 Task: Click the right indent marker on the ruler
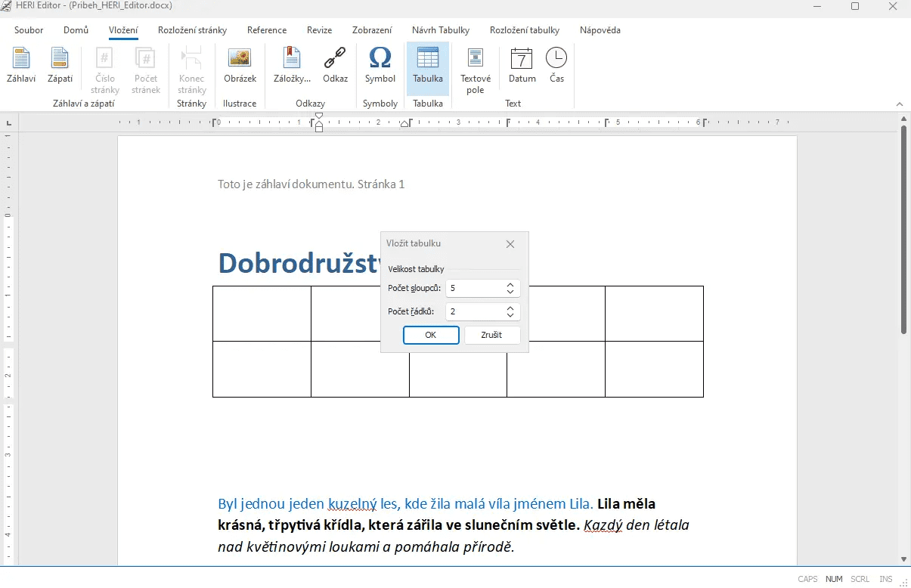(x=404, y=124)
